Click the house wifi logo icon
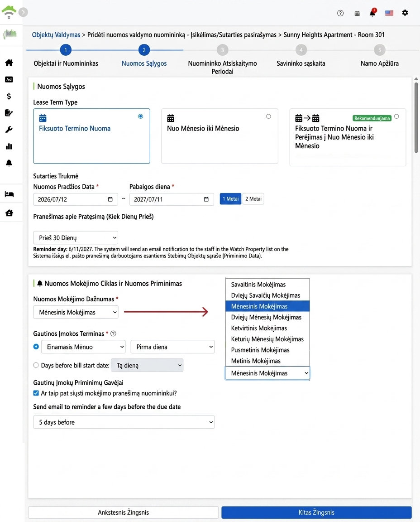The width and height of the screenshot is (420, 522). (9, 12)
